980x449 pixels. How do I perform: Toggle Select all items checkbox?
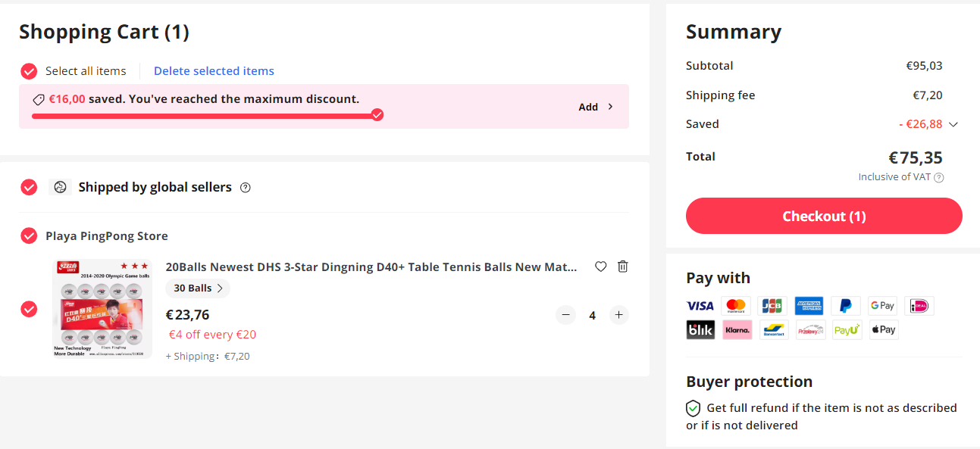[x=29, y=71]
